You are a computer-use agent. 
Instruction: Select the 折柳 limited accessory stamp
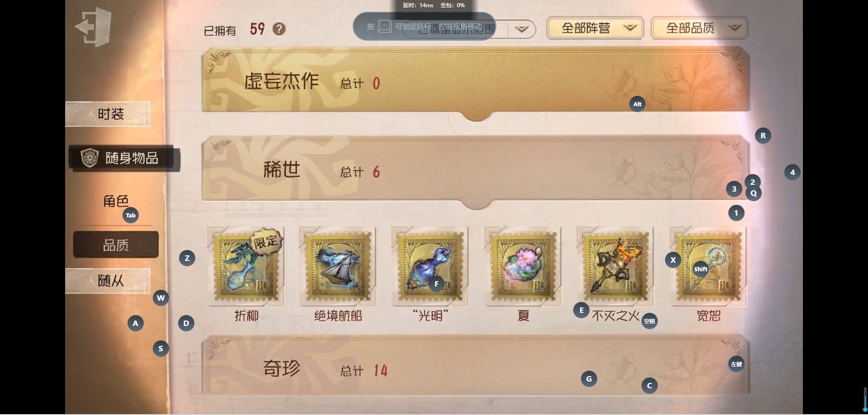[246, 266]
